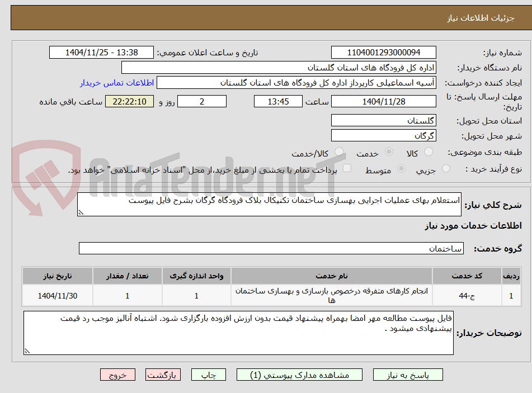Image resolution: width=532 pixels, height=393 pixels.
Task: Click the کد خدمت column header
Action: click(x=467, y=276)
